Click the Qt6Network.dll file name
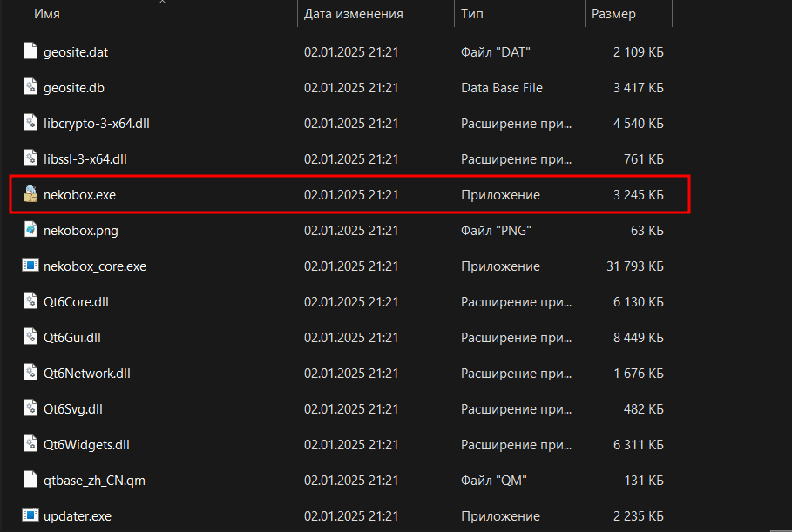The image size is (792, 532). click(86, 374)
